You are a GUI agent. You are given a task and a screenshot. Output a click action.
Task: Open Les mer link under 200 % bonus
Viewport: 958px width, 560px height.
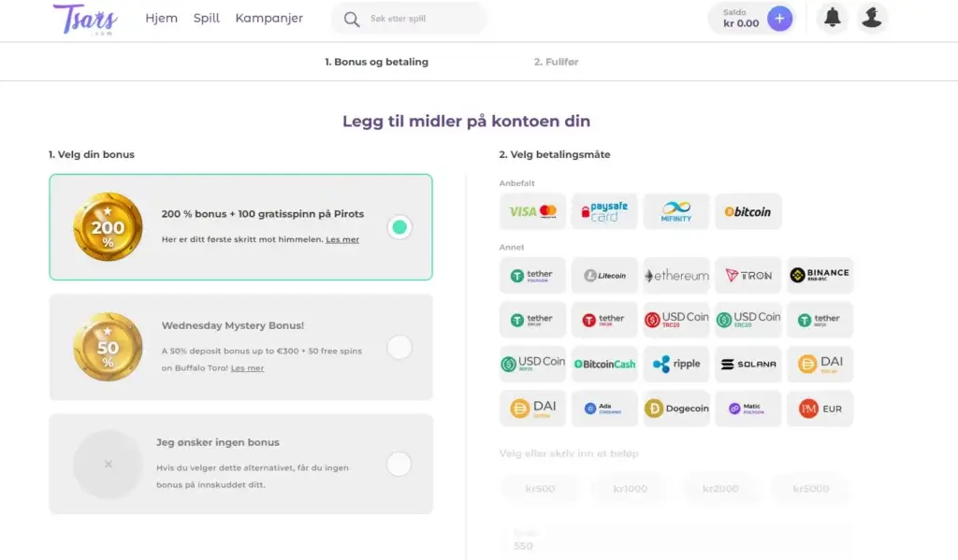click(x=342, y=240)
